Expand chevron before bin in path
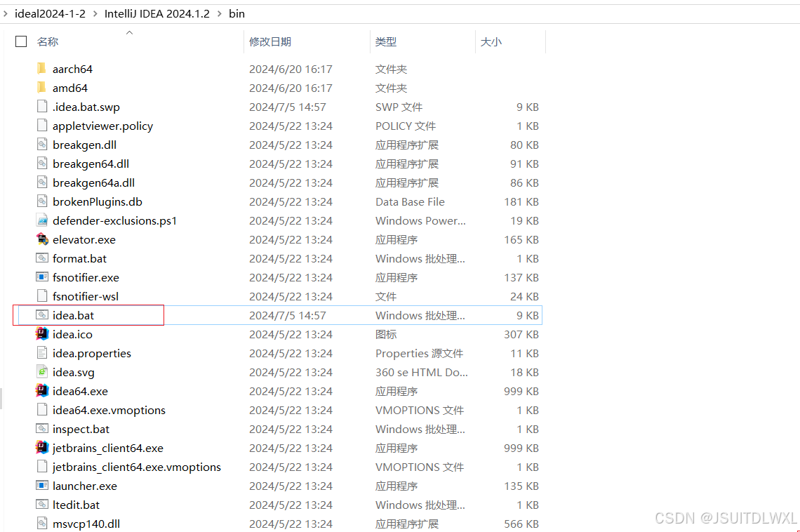Screen dimensions: 800x532 [219, 14]
